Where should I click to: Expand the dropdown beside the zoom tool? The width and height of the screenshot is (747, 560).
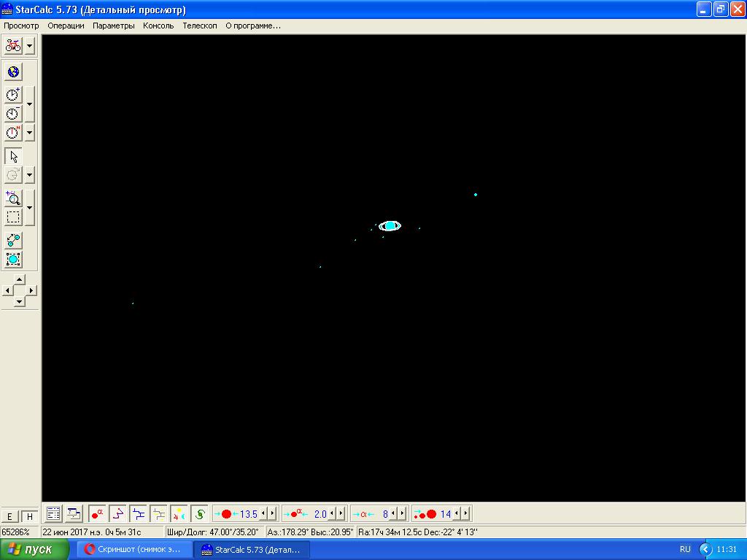click(29, 208)
